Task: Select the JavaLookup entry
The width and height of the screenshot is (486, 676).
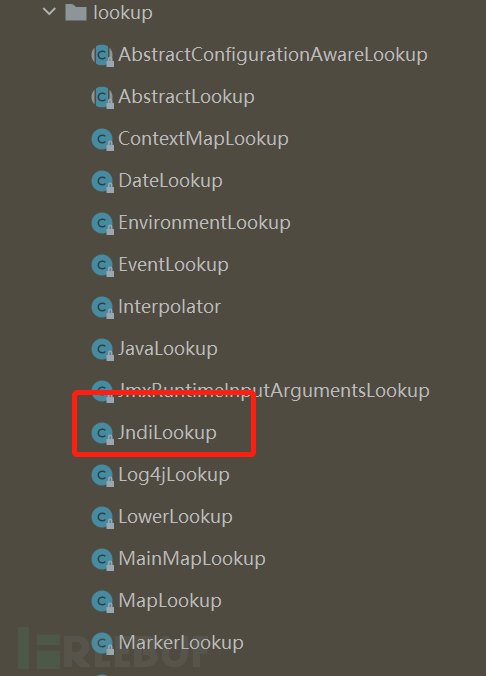Action: click(x=168, y=349)
